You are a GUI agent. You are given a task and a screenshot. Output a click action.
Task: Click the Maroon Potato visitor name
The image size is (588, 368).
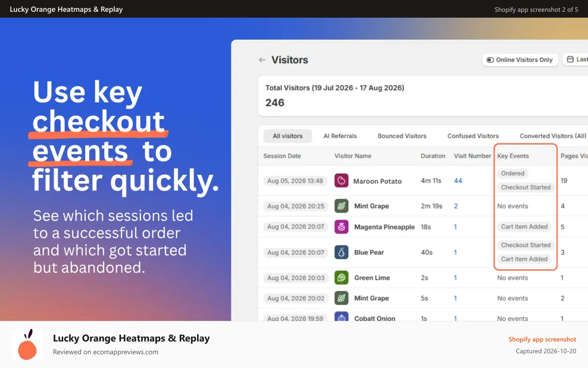(x=377, y=181)
